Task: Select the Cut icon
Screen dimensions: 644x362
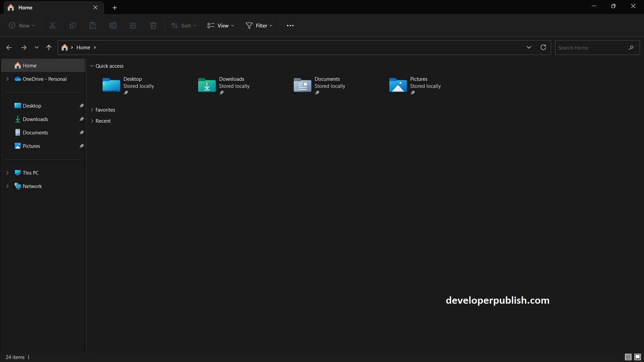Action: click(x=52, y=25)
